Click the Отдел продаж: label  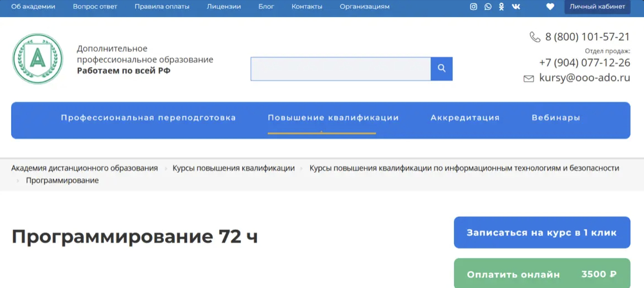pos(607,51)
